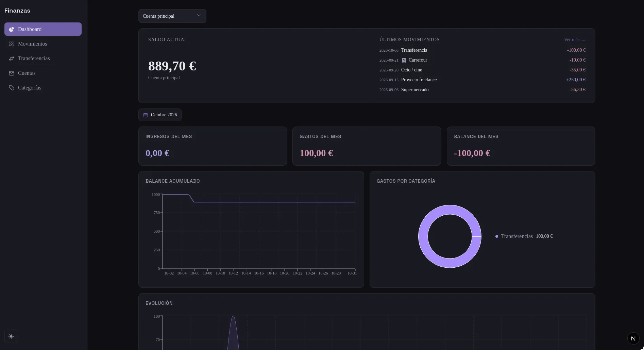This screenshot has height=350, width=644.
Task: Click the Dashboard pie chart icon
Action: 12,29
